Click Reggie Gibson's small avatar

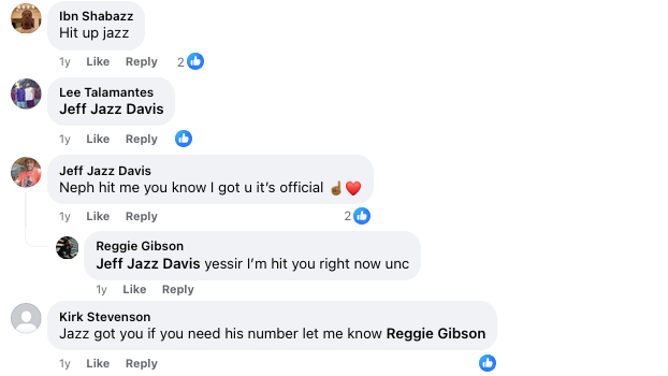(67, 247)
